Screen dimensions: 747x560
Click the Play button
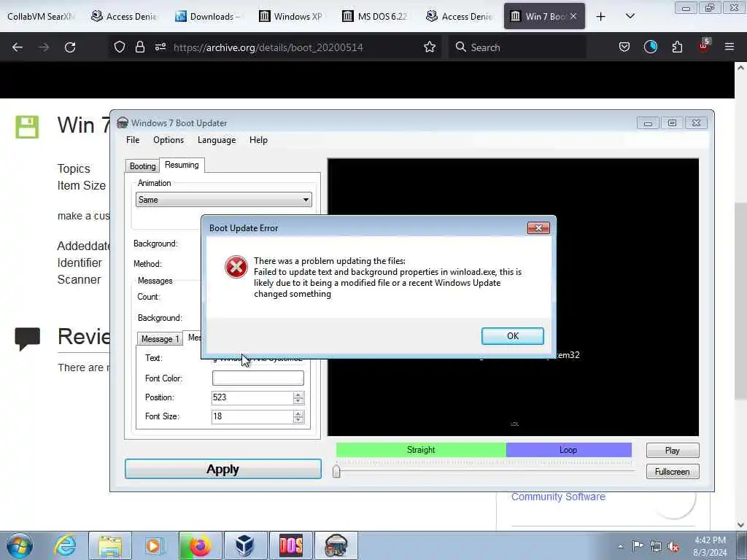[x=672, y=451]
